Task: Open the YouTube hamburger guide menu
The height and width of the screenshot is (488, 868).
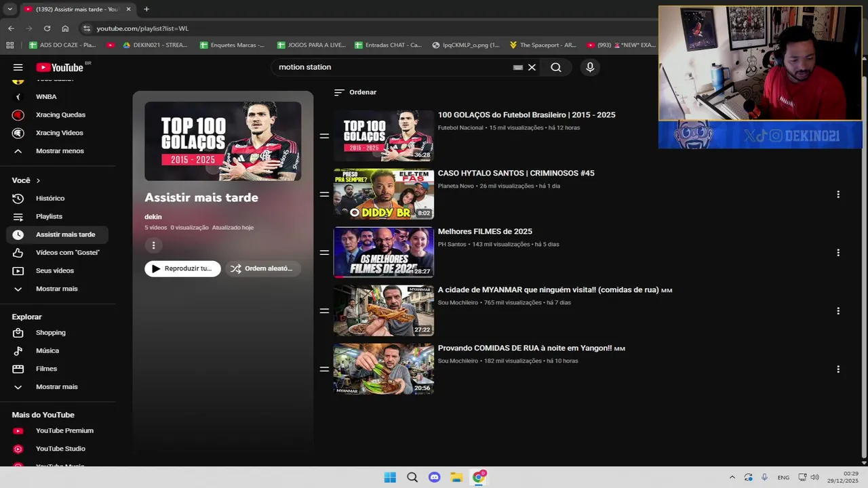Action: tap(18, 67)
